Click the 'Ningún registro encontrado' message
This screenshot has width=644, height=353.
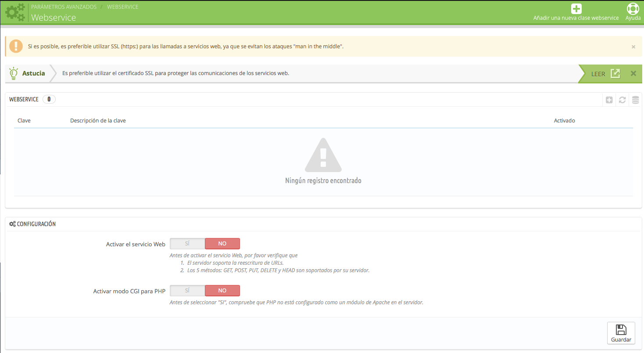pos(323,180)
